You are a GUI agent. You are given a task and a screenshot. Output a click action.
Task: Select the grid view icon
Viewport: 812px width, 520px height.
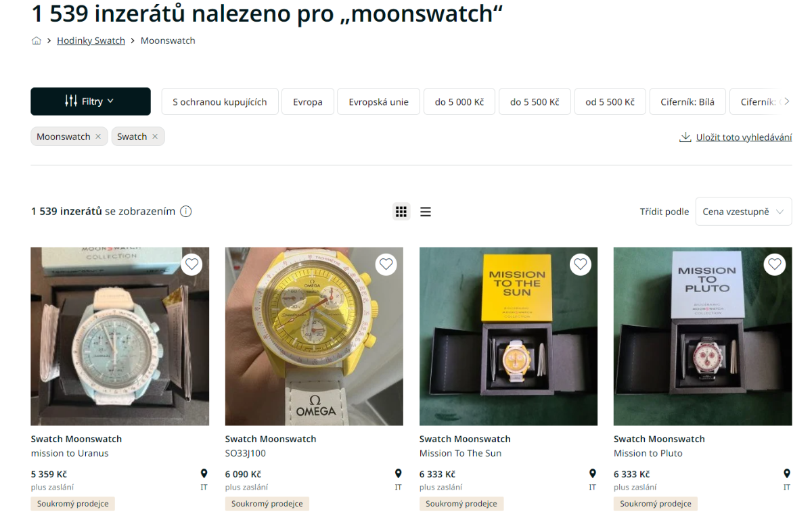tap(401, 212)
